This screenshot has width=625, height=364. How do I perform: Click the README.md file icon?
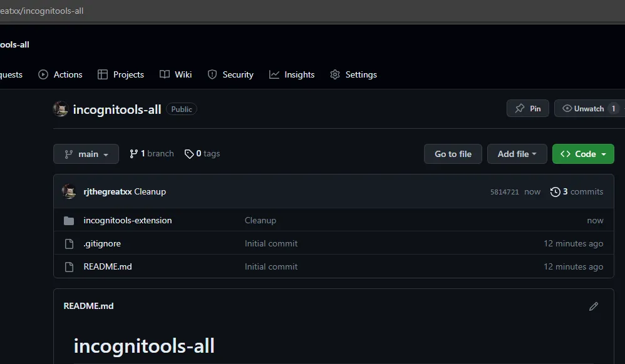click(69, 267)
